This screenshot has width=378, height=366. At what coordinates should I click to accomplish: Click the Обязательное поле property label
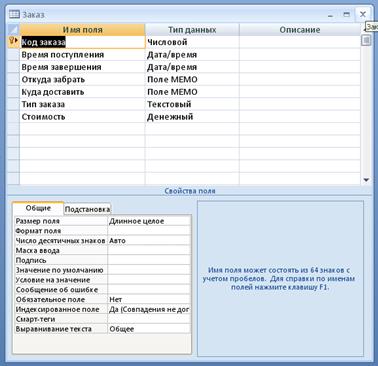point(61,299)
